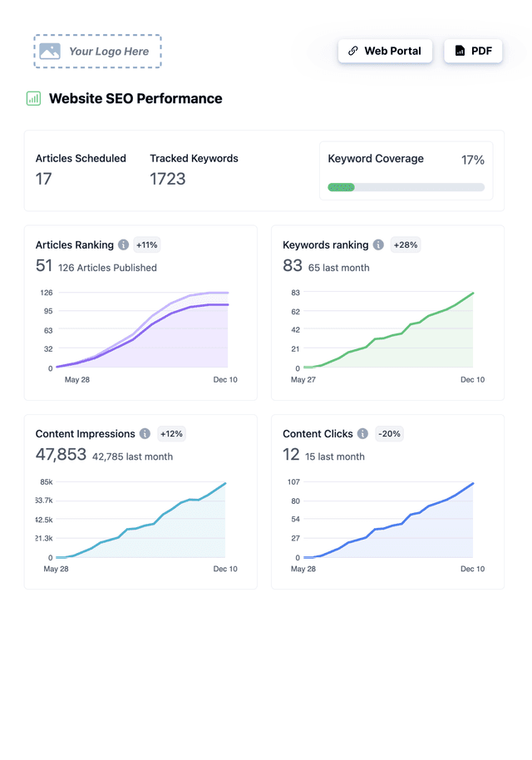Click the +11% badge on Articles Ranking

click(145, 244)
